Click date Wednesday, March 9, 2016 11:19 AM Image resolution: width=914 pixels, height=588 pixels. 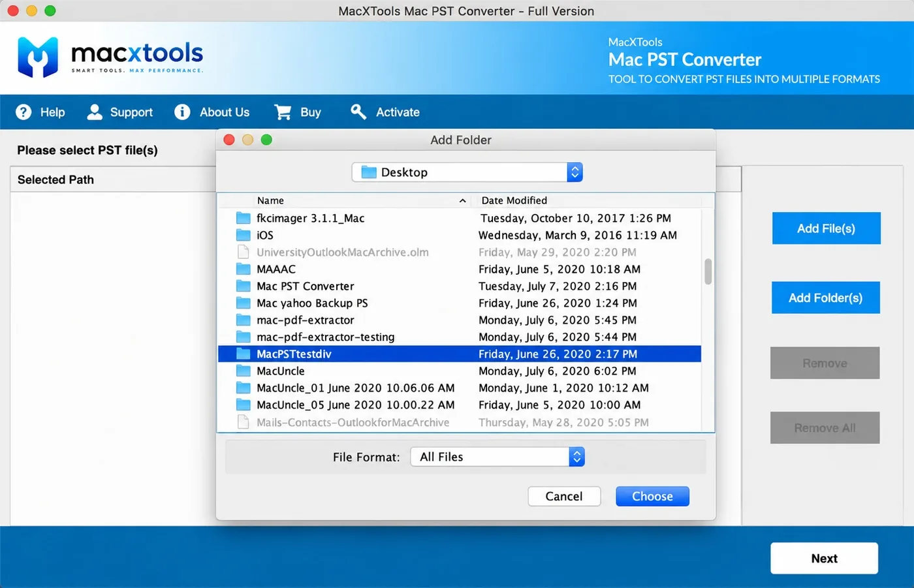(577, 235)
